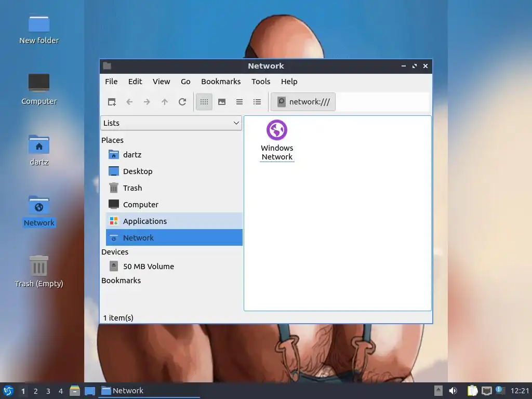Open the Lubuntu start menu
This screenshot has height=399, width=532.
click(x=8, y=391)
